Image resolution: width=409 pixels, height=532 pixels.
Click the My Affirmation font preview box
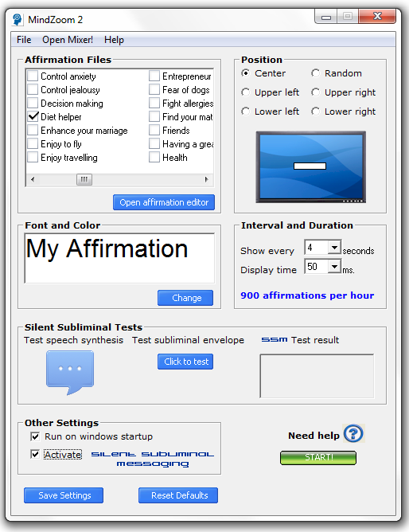119,258
